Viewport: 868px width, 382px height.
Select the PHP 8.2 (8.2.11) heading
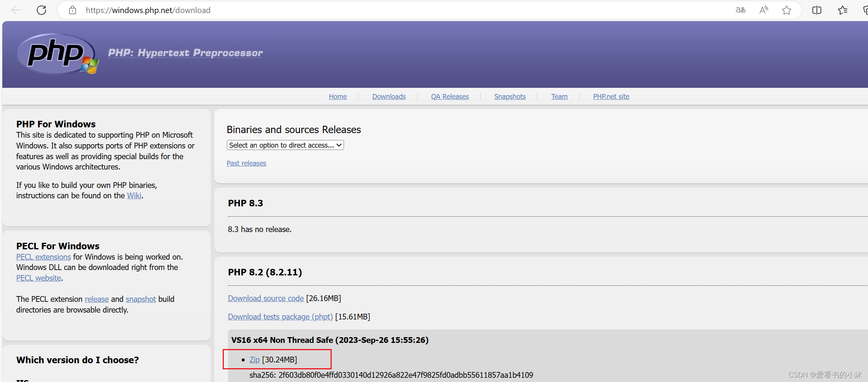(x=265, y=272)
